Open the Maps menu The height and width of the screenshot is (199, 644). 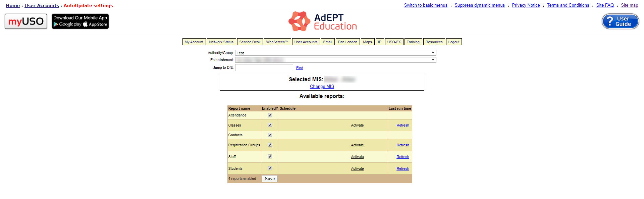[368, 42]
